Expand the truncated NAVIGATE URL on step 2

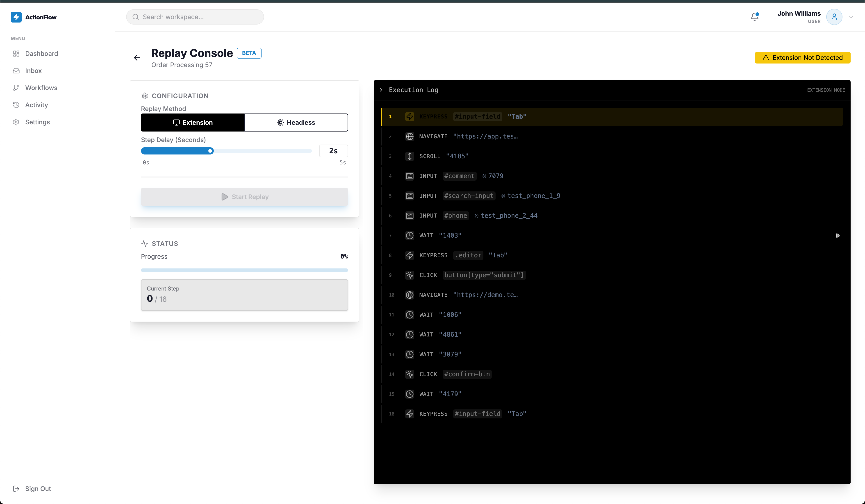click(485, 136)
